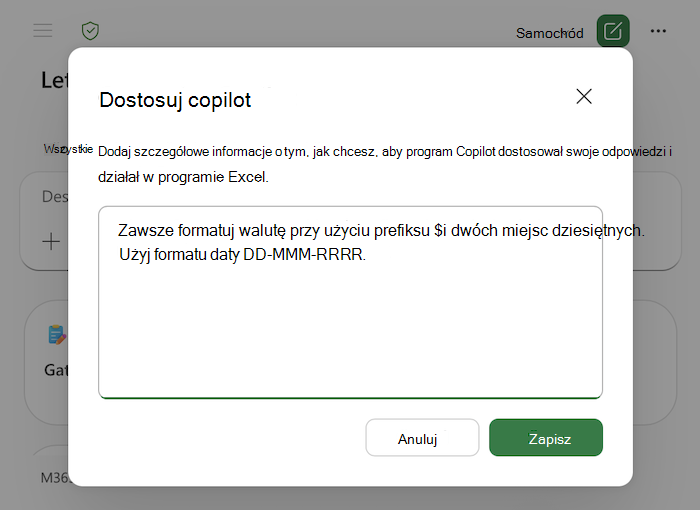Click the plus add icon in background
Image resolution: width=700 pixels, height=510 pixels.
point(51,242)
